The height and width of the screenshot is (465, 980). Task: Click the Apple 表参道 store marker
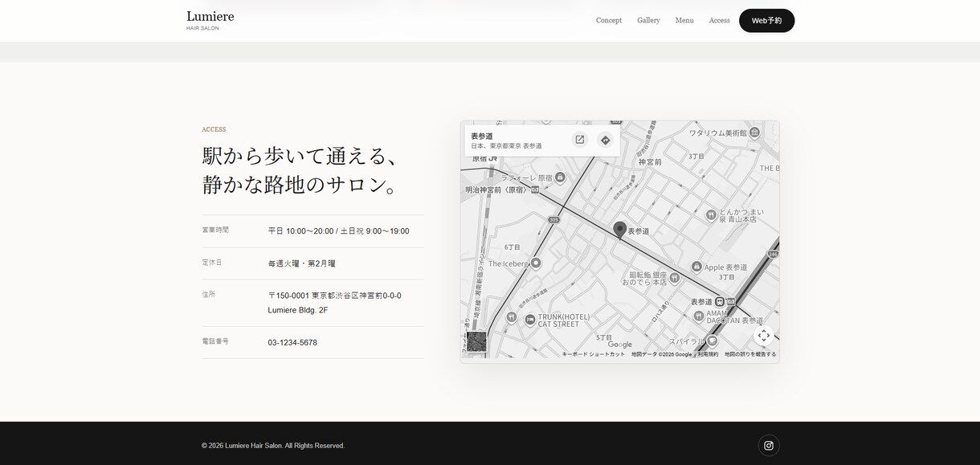tap(696, 267)
